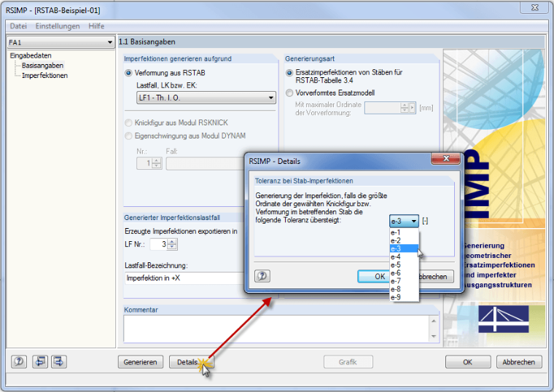Viewport: 554px width, 392px height.
Task: Select 'Vorverformtes Ersatzmodell' radio option
Action: (289, 93)
